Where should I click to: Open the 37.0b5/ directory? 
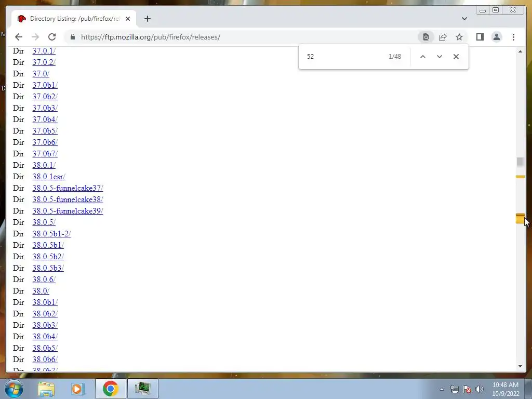[x=45, y=131]
